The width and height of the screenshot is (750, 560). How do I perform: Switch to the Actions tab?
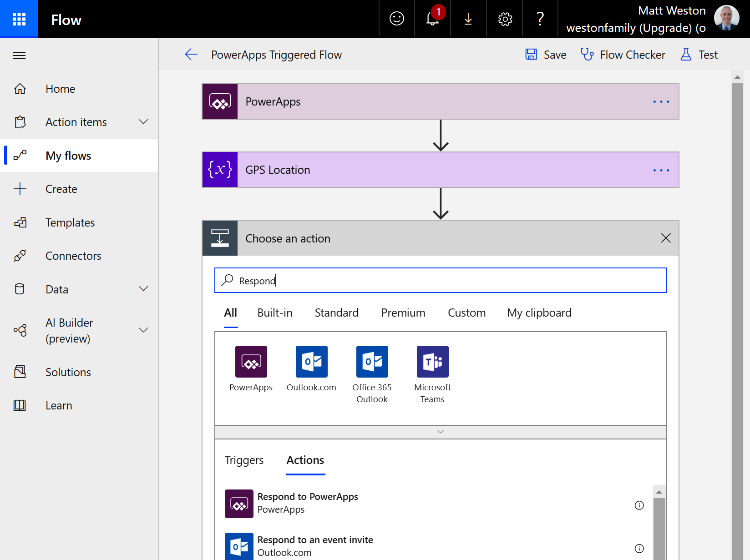point(305,460)
